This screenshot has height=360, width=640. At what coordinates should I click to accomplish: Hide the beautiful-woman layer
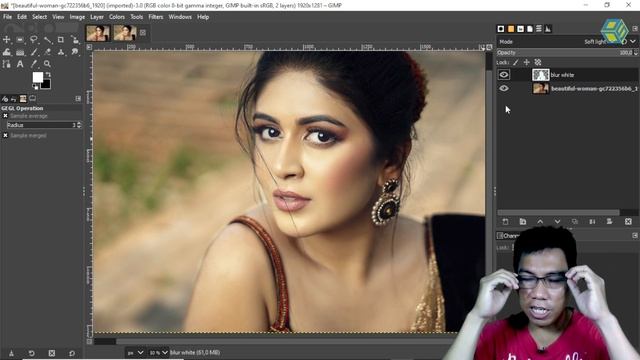(504, 88)
